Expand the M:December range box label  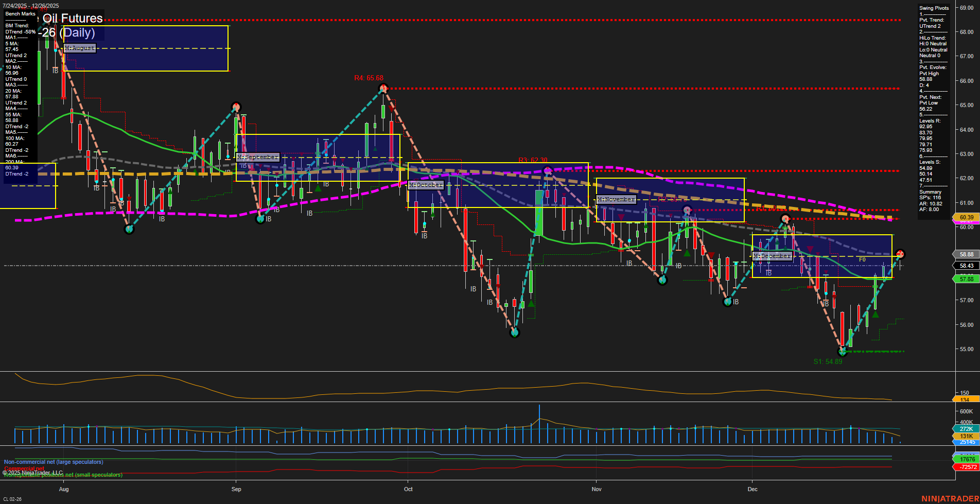click(773, 255)
